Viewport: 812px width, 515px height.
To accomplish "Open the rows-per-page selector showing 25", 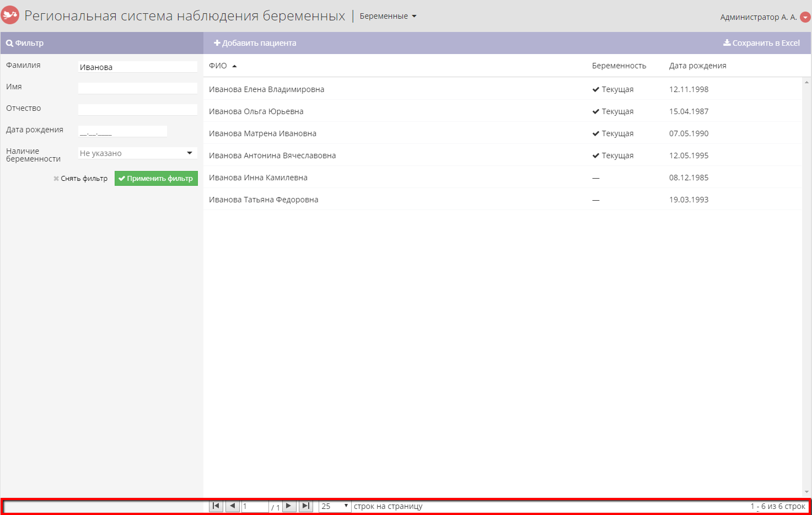I will (x=335, y=506).
